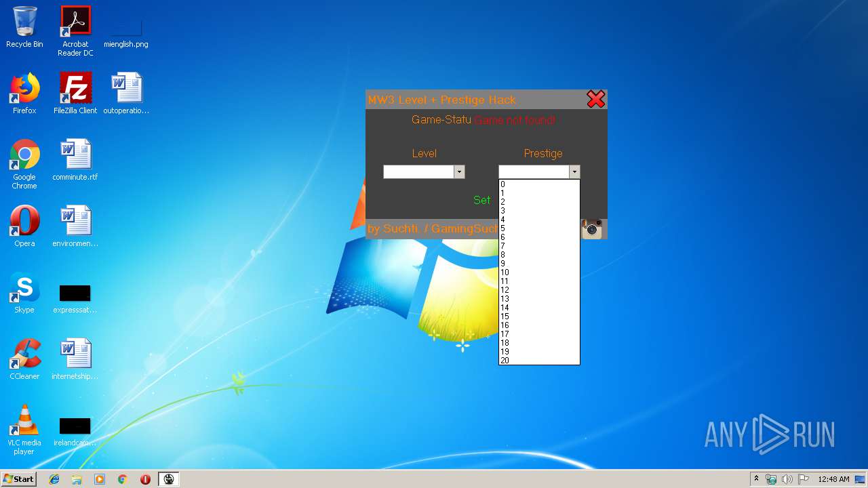Select the Opera desktop shortcut

click(24, 226)
